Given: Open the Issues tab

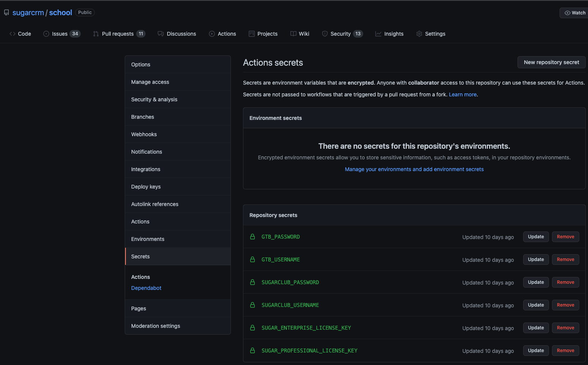Looking at the screenshot, I should tap(62, 34).
